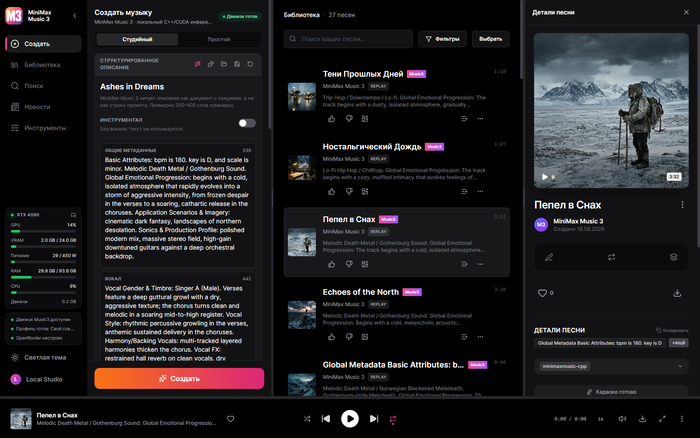Reset the structured description with the undo icon

point(250,64)
